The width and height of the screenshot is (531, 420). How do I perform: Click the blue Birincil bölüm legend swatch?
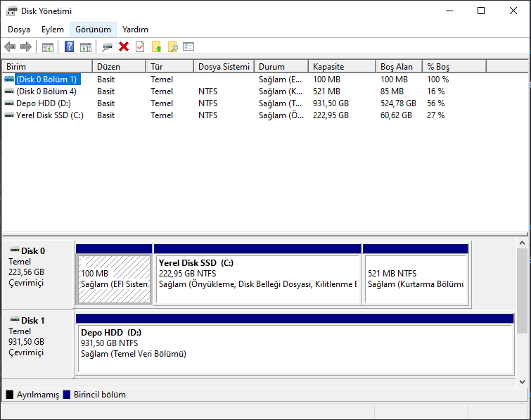coord(67,395)
